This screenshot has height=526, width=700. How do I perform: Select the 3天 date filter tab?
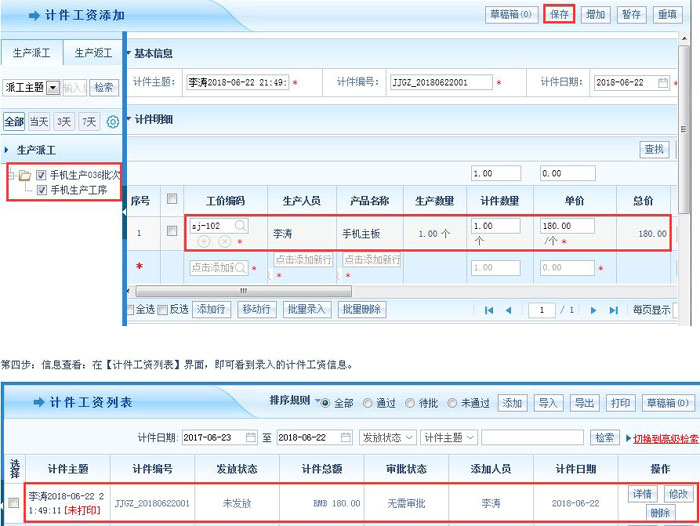click(x=64, y=122)
